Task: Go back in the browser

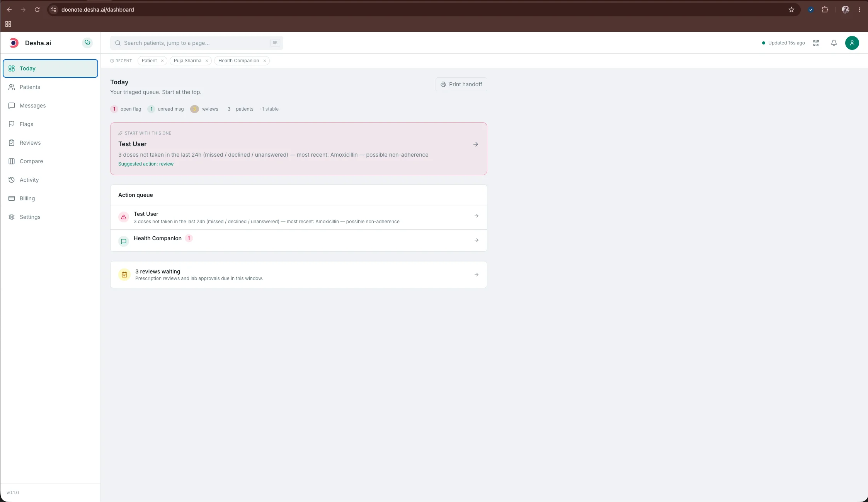Action: [9, 10]
